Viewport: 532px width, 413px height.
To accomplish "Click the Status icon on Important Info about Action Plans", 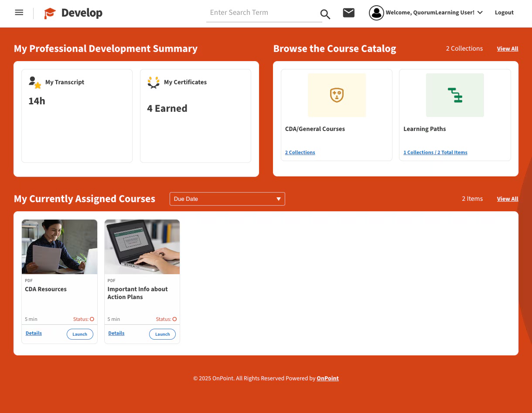I will point(174,319).
